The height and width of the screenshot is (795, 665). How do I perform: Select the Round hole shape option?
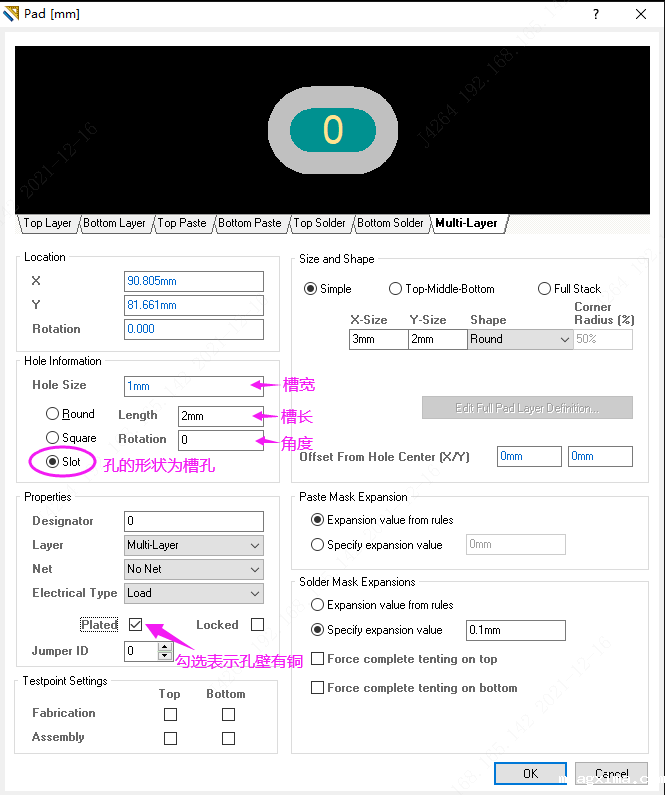pos(52,414)
